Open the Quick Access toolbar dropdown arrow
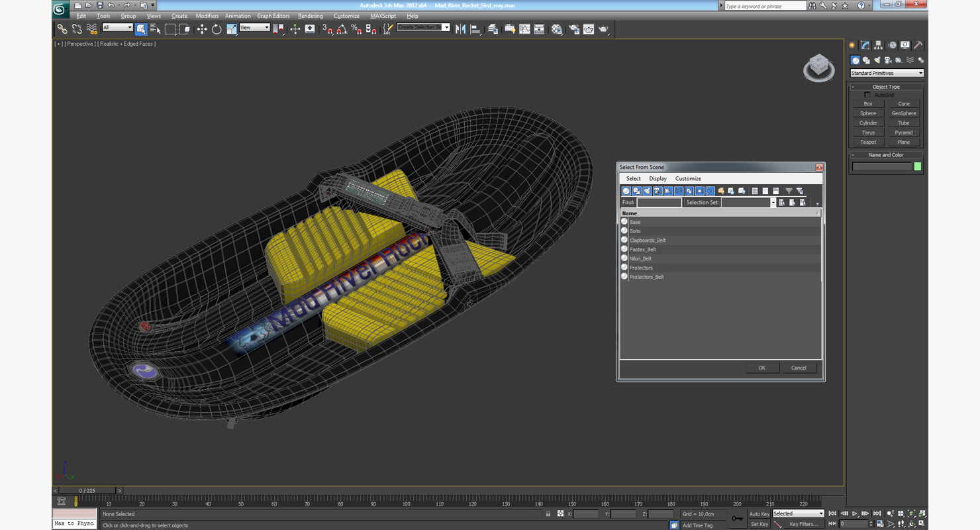Viewport: 980px width, 530px height. pyautogui.click(x=153, y=5)
